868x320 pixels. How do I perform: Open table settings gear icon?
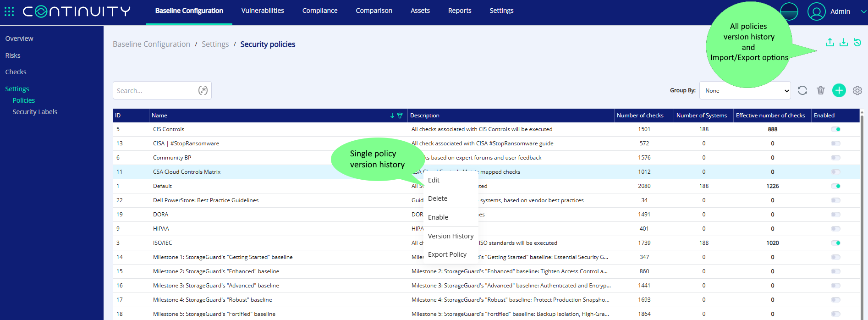tap(857, 90)
